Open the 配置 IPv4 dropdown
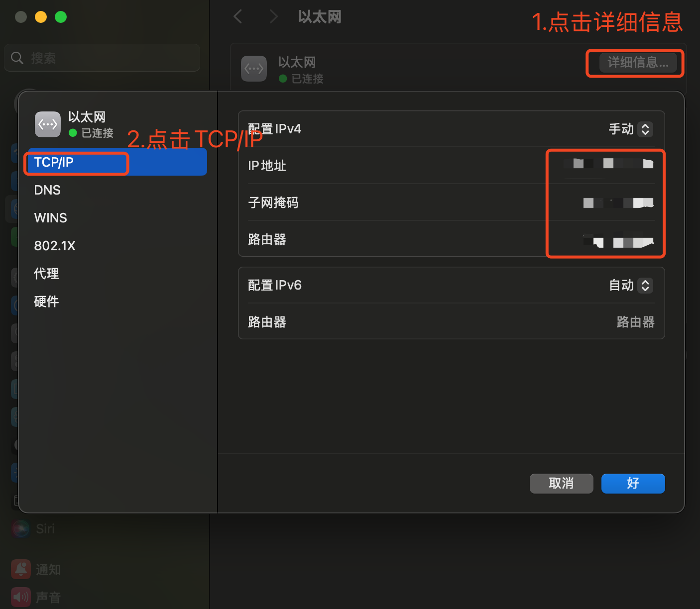The width and height of the screenshot is (700, 609). point(630,129)
